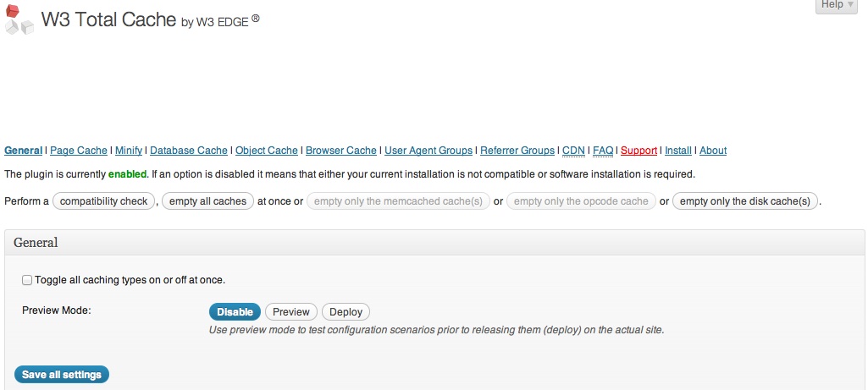868x390 pixels.
Task: Go to the Minify settings tab
Action: 129,151
